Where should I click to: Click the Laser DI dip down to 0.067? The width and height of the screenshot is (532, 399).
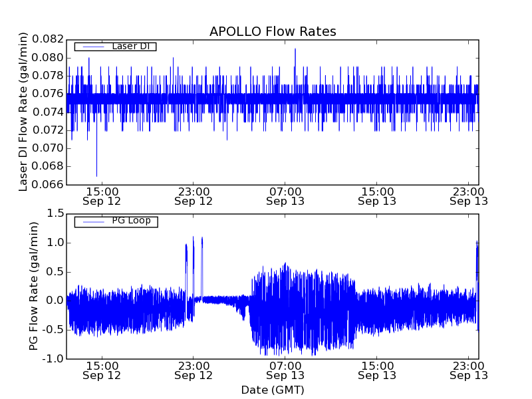coord(96,175)
